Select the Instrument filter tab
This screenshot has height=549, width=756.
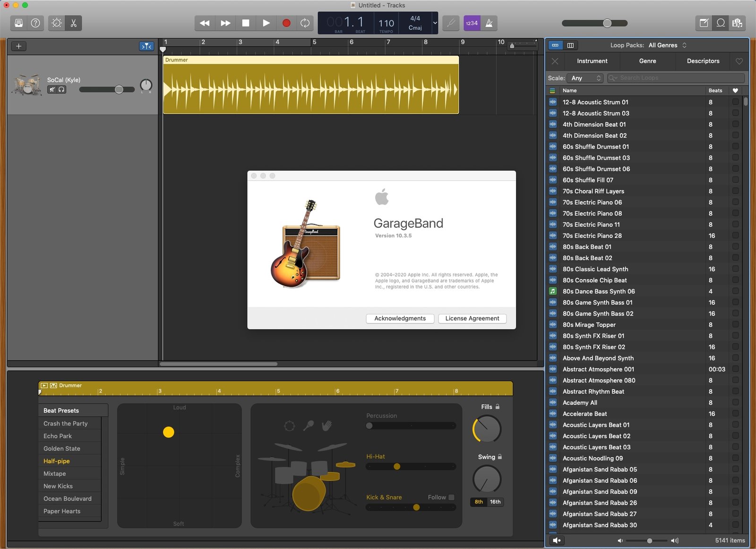(592, 61)
